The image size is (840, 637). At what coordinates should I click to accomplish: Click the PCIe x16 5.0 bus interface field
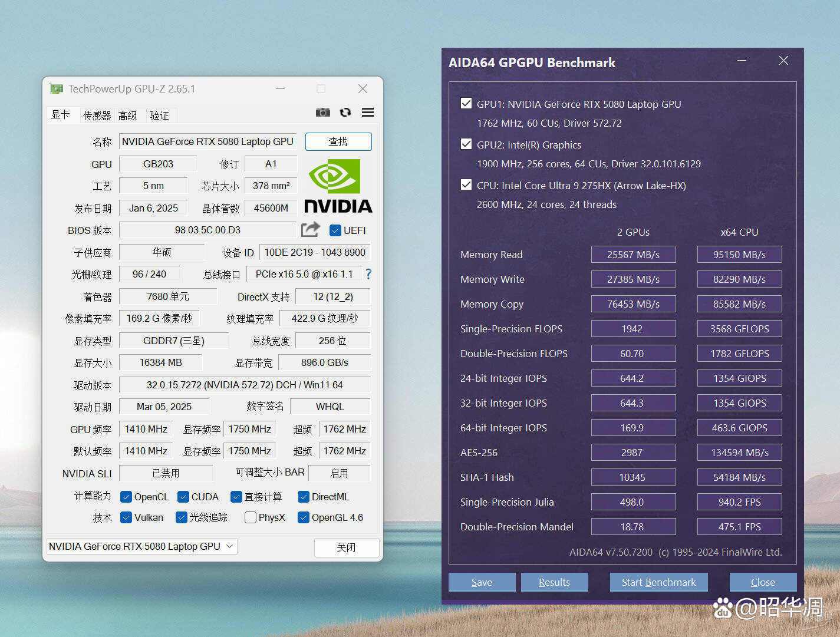304,274
